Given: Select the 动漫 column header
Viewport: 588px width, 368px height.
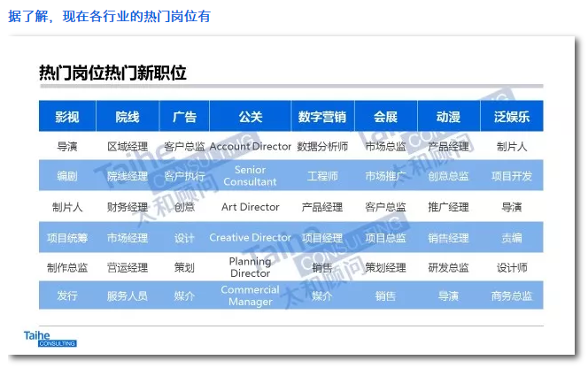Looking at the screenshot, I should tap(448, 117).
